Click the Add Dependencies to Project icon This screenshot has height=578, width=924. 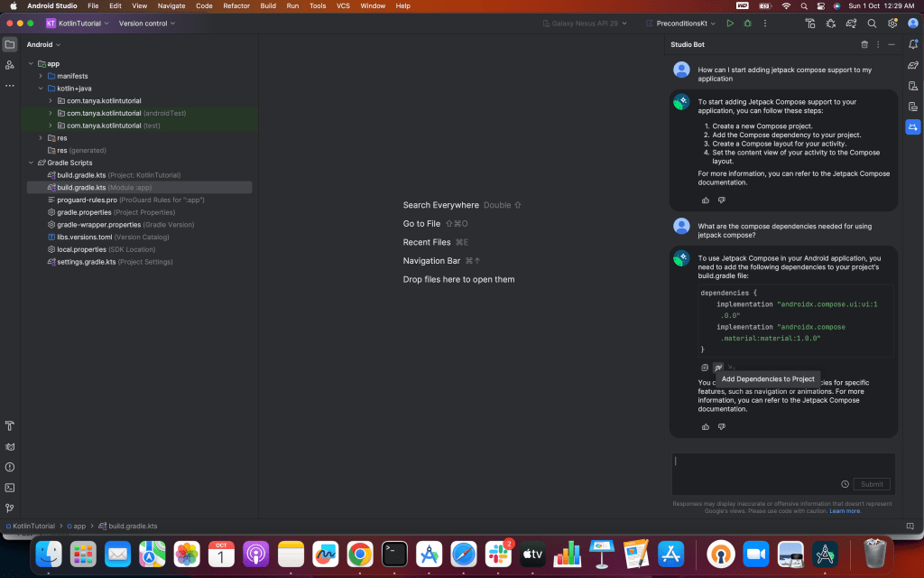[x=718, y=368]
